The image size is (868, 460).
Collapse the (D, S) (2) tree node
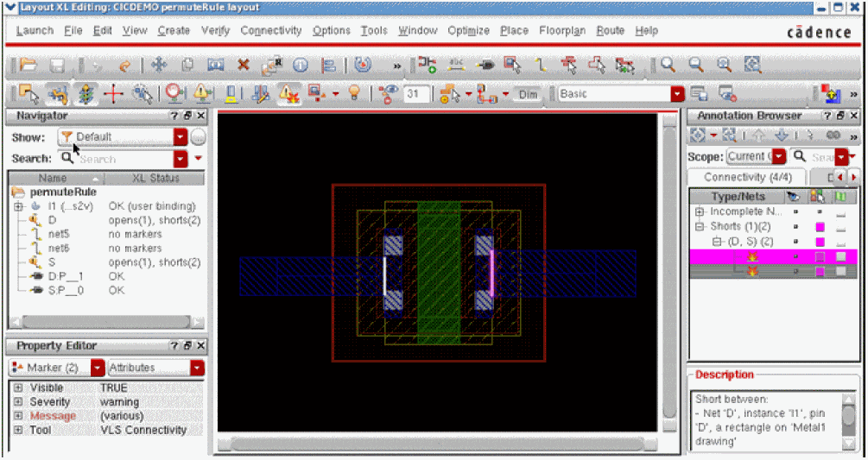(x=718, y=242)
